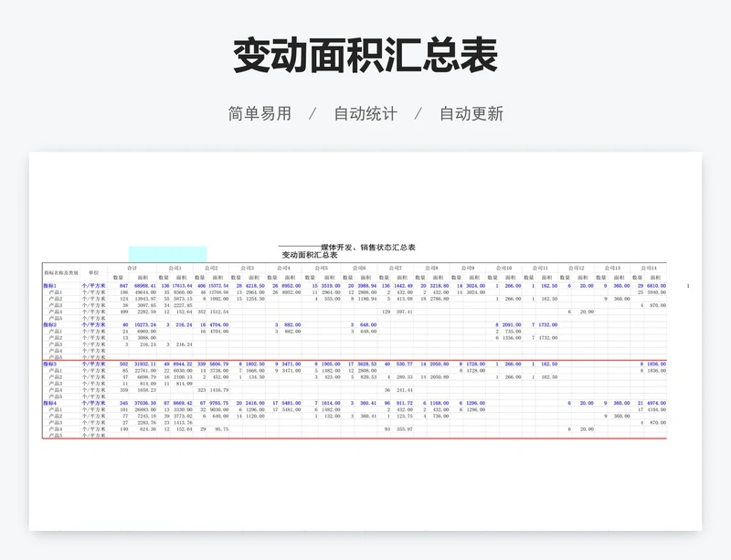Click the 15372.54 value under 公司2
The height and width of the screenshot is (560, 731).
tap(218, 286)
